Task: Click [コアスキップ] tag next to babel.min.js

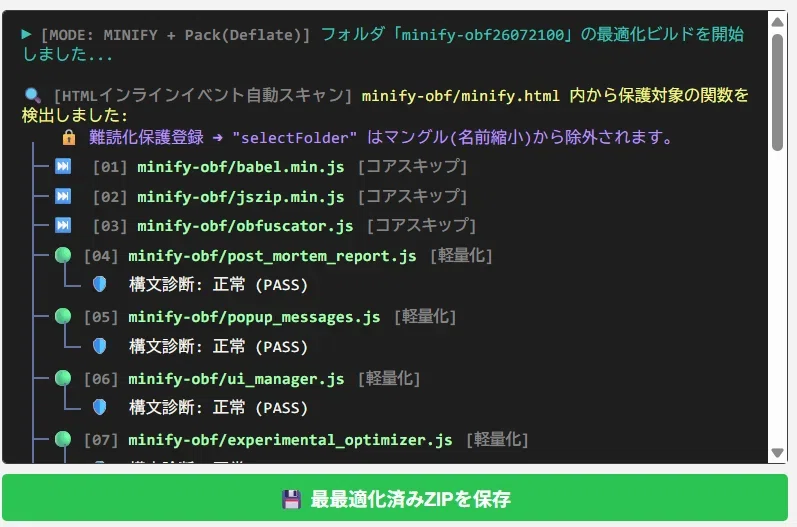Action: (x=412, y=167)
